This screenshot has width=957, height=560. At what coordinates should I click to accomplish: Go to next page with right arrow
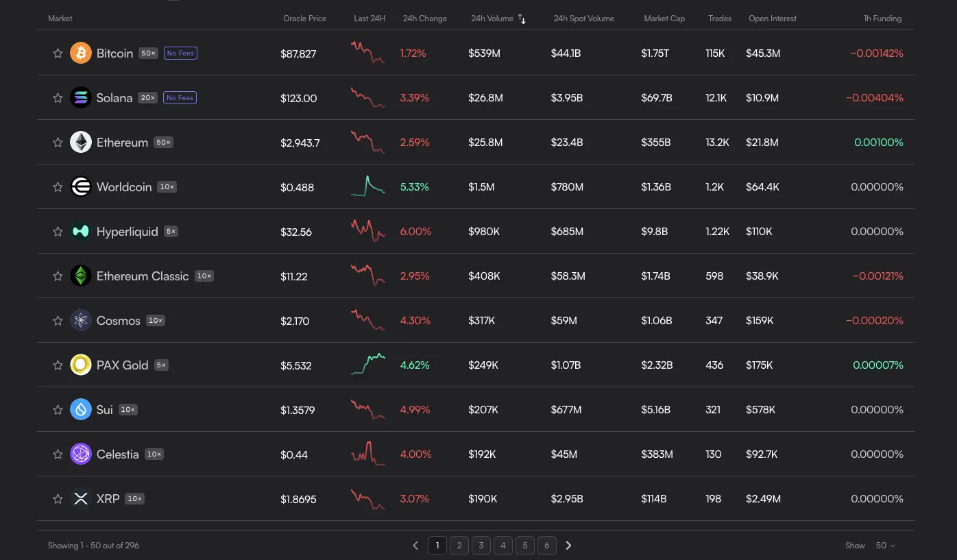[568, 545]
